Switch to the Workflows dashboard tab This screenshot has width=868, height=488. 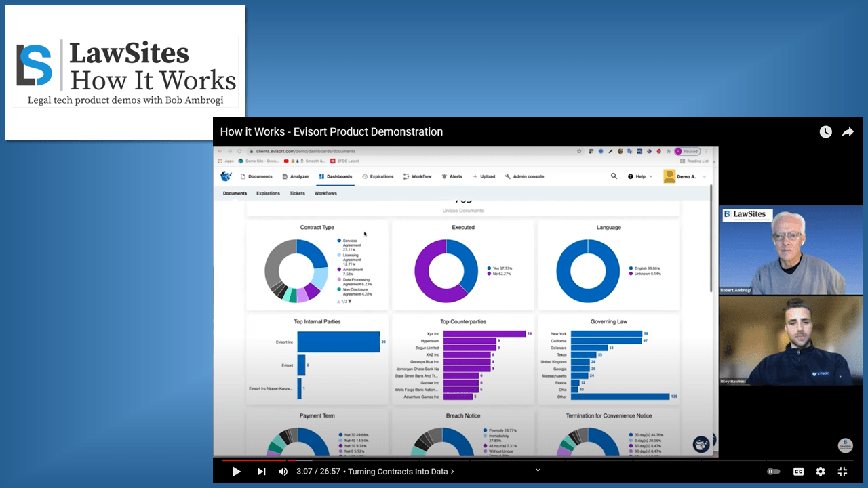click(x=325, y=193)
